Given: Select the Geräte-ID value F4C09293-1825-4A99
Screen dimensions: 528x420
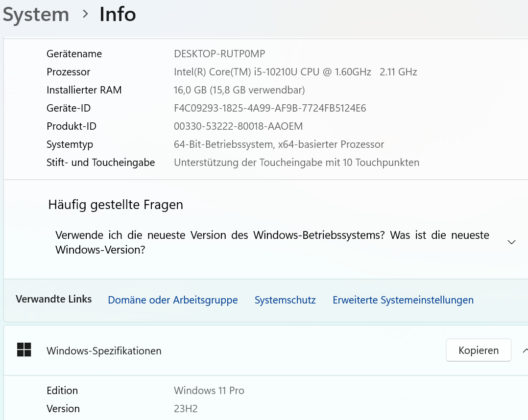Looking at the screenshot, I should point(270,108).
